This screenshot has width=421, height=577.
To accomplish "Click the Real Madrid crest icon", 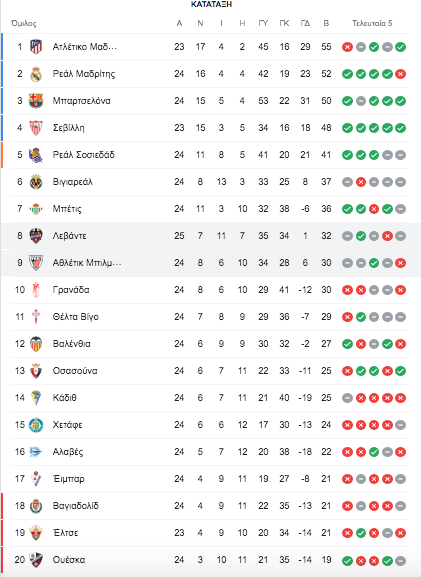I will tap(36, 74).
